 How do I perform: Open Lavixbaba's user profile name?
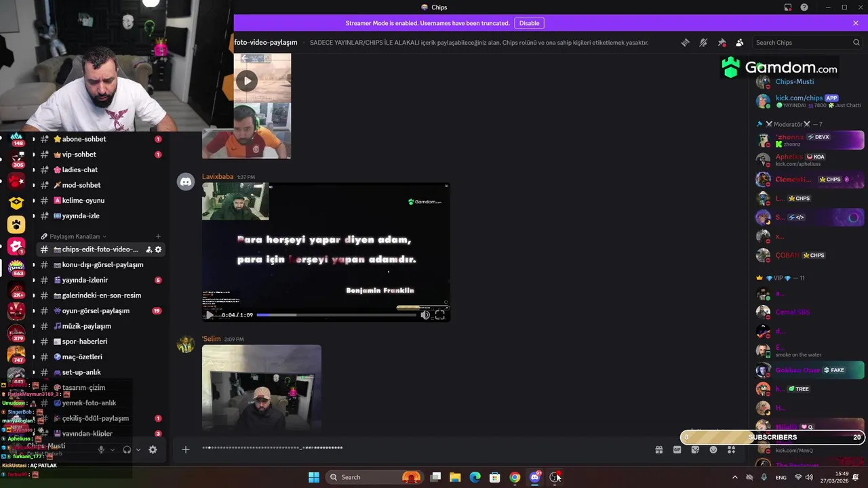(x=218, y=176)
